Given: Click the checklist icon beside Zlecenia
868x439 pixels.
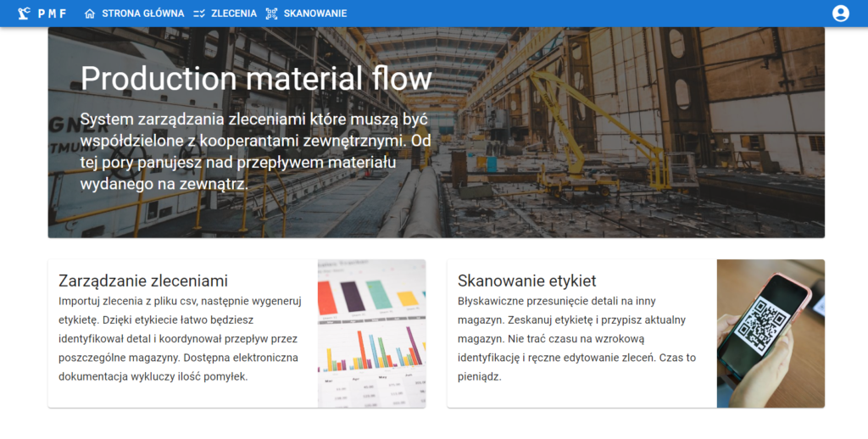Looking at the screenshot, I should coord(199,14).
